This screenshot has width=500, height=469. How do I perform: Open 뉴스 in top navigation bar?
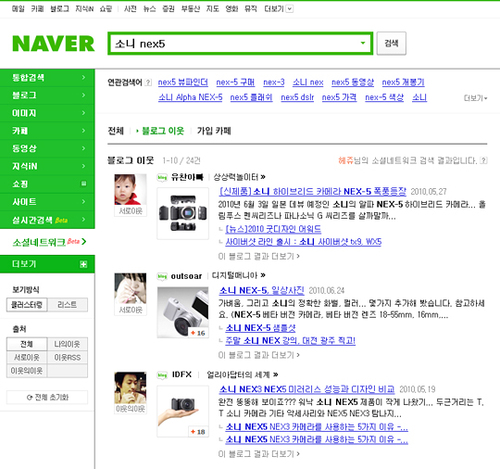click(x=149, y=9)
